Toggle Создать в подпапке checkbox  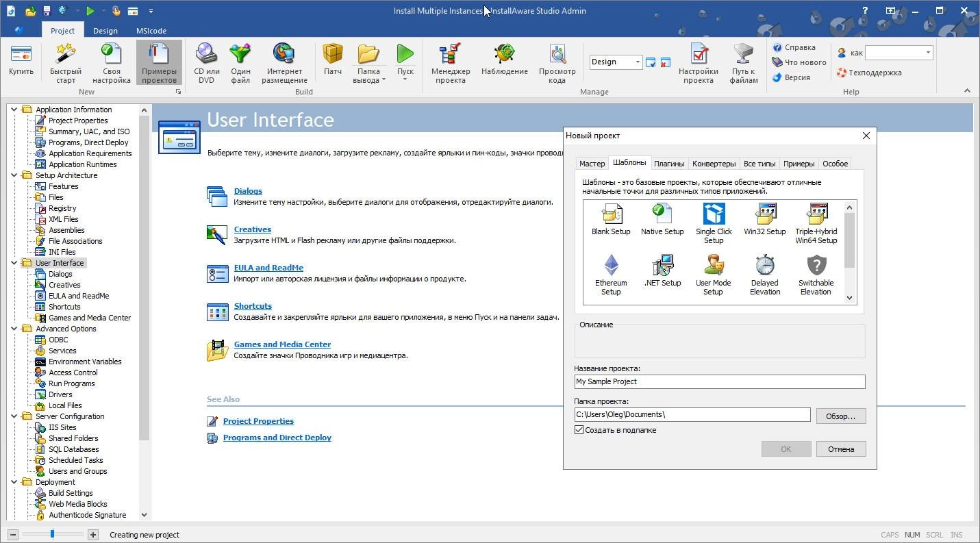[x=579, y=430]
